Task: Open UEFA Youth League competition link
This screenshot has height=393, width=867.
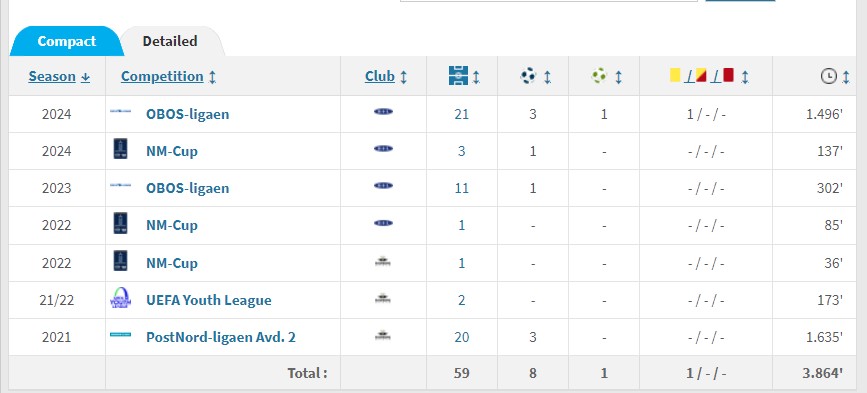Action: click(208, 300)
